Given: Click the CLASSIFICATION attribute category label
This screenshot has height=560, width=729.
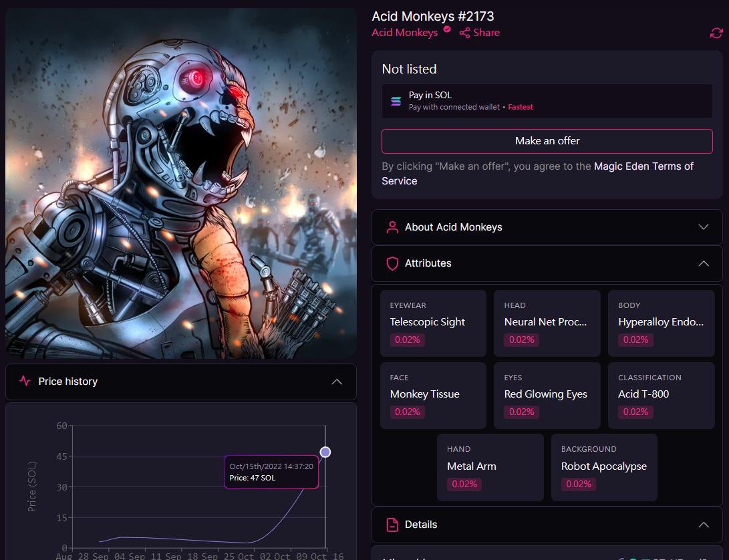Looking at the screenshot, I should [649, 378].
